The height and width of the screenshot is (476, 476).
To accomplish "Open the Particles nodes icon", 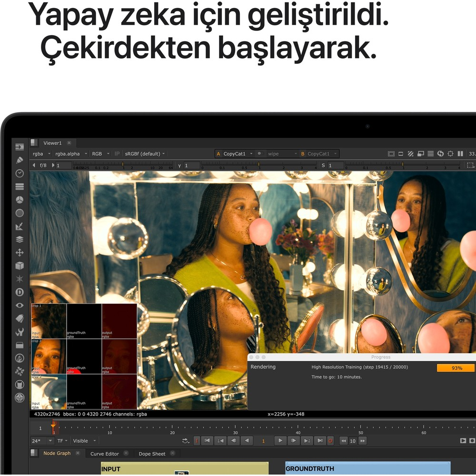I will coord(20,278).
